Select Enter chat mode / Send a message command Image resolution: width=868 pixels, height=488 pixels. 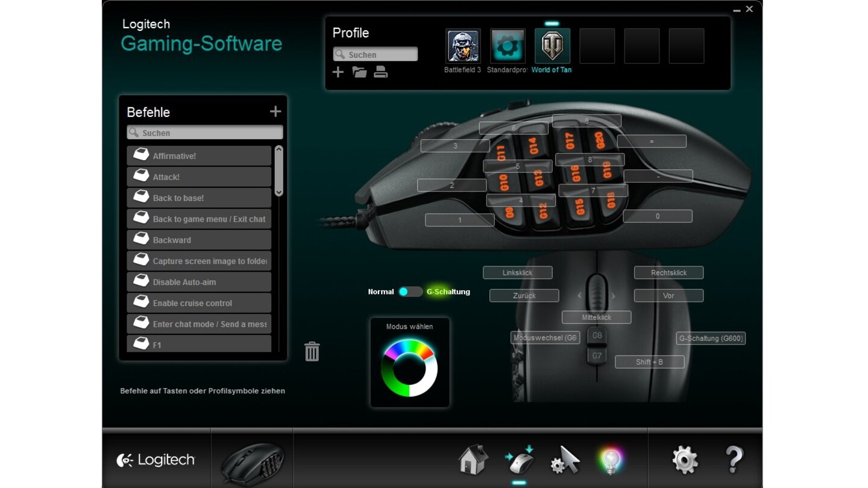(199, 324)
